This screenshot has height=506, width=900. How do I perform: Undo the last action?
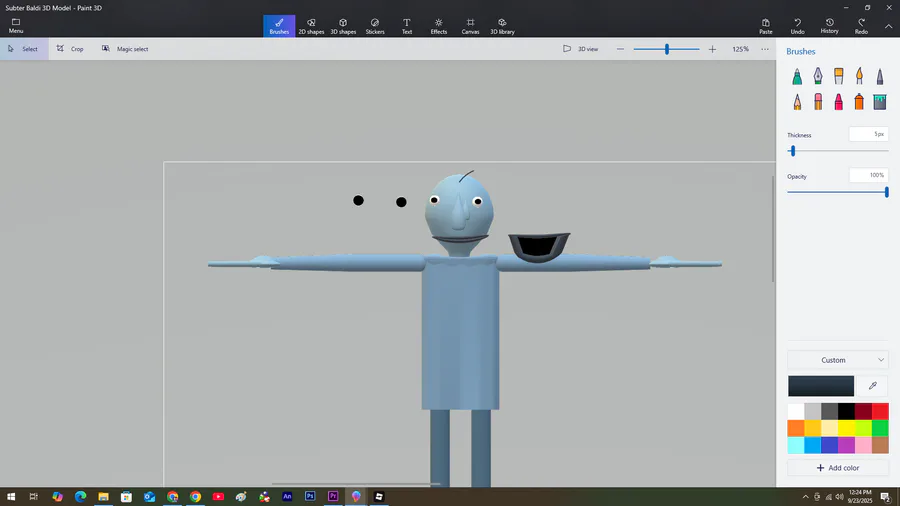pyautogui.click(x=797, y=26)
